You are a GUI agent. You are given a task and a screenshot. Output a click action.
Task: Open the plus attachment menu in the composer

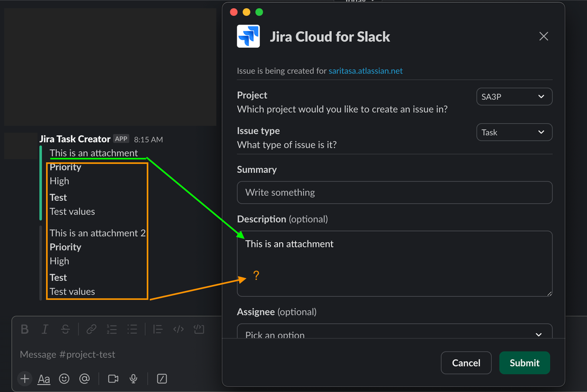(x=25, y=378)
